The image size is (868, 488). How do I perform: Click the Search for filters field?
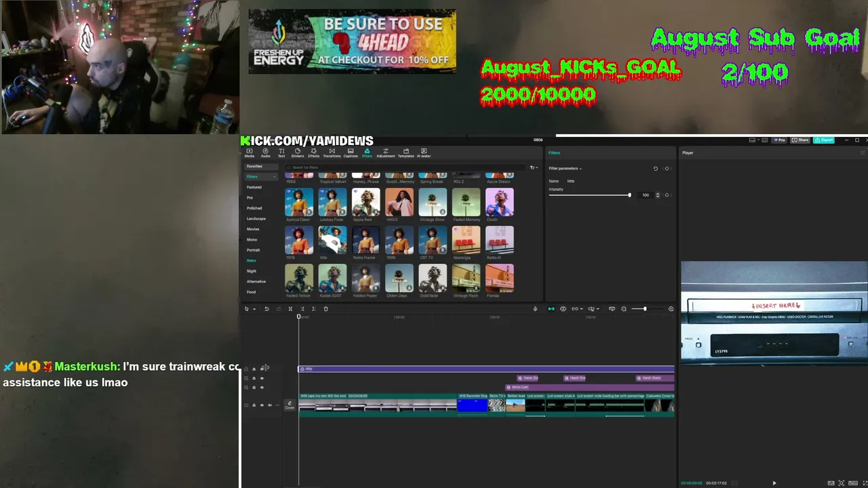pos(406,167)
